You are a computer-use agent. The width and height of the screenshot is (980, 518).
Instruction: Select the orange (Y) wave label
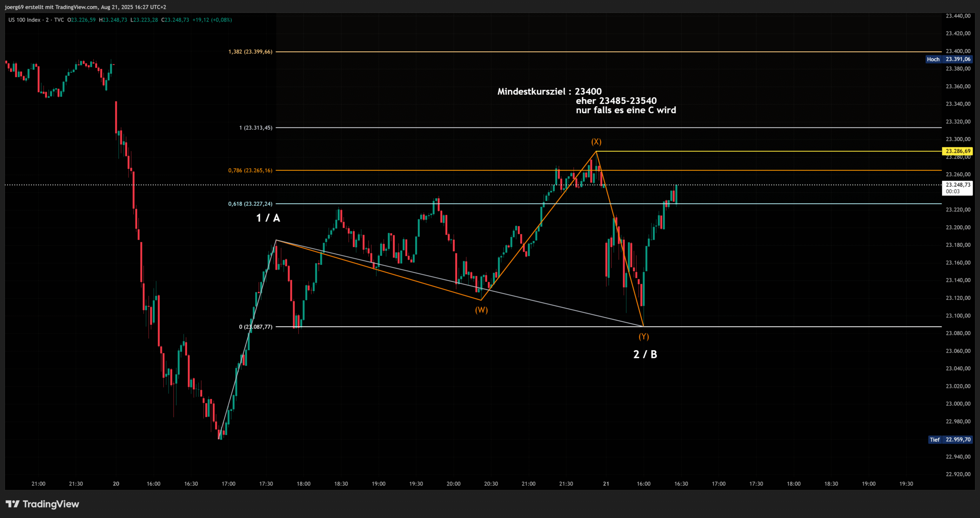tap(644, 337)
